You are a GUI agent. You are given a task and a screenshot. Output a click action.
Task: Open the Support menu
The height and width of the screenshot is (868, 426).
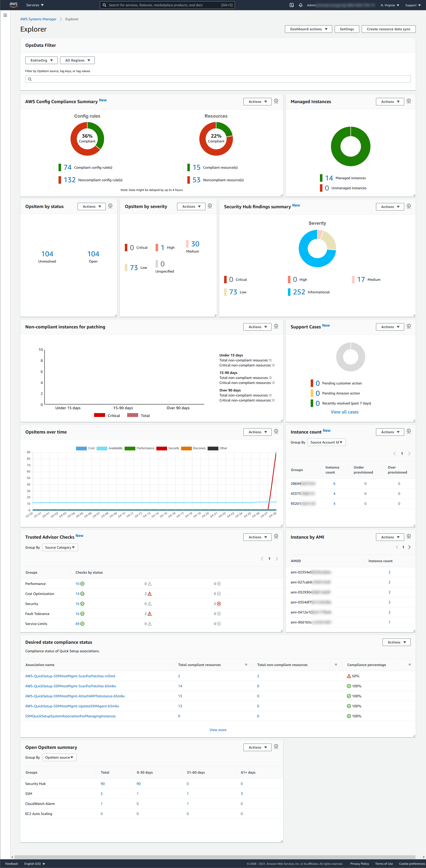point(413,5)
